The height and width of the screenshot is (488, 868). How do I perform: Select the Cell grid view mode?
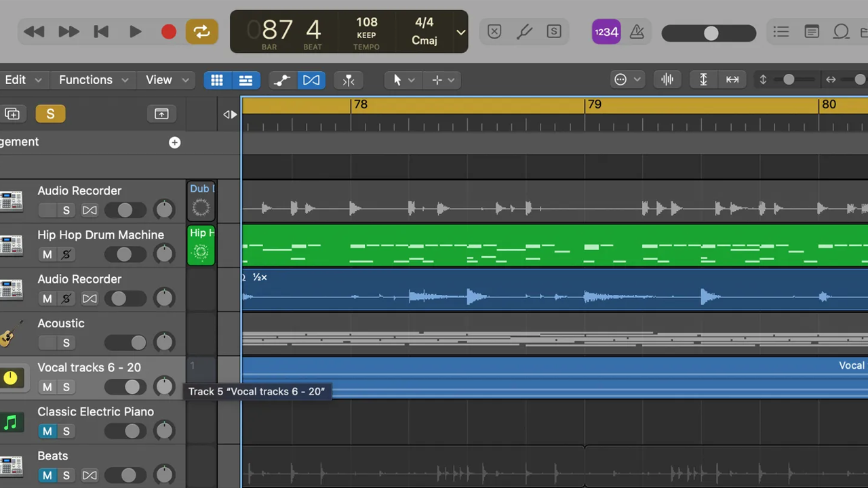pyautogui.click(x=217, y=80)
